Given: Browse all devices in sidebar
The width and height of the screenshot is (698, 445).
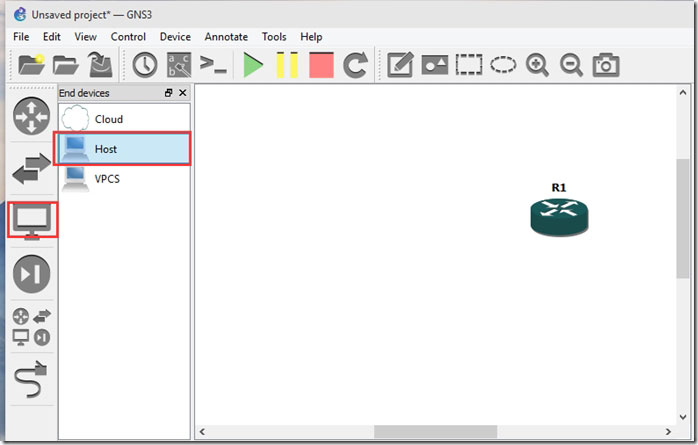Looking at the screenshot, I should pyautogui.click(x=31, y=327).
